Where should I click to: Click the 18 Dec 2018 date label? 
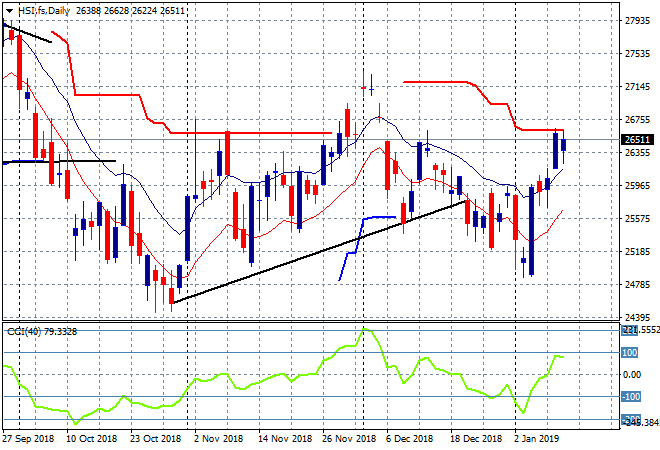tap(476, 439)
